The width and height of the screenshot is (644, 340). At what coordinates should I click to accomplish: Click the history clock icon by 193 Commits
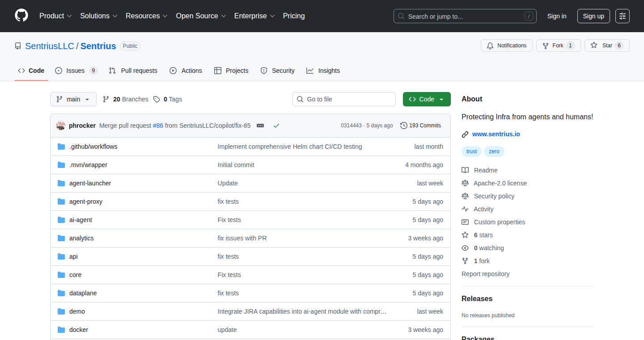click(x=404, y=126)
